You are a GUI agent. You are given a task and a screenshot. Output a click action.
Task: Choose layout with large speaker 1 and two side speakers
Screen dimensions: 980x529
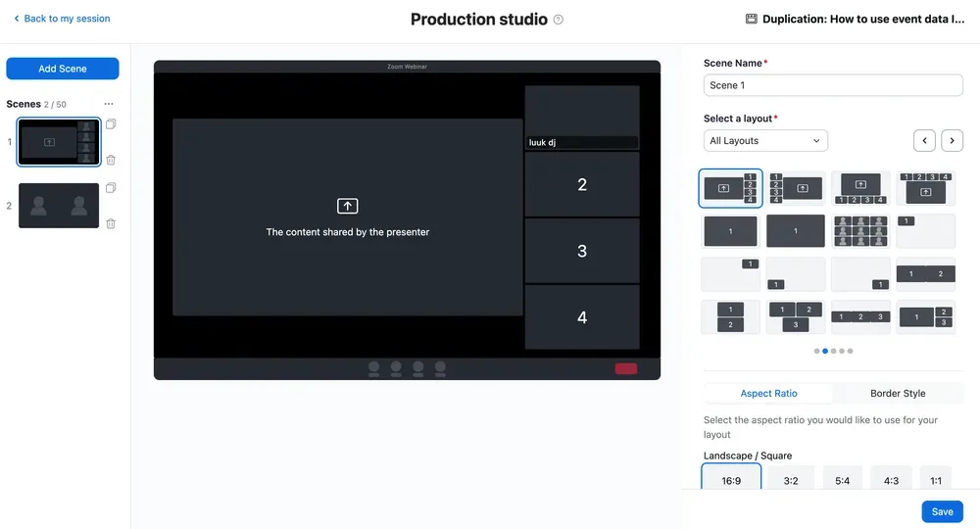[x=926, y=317]
